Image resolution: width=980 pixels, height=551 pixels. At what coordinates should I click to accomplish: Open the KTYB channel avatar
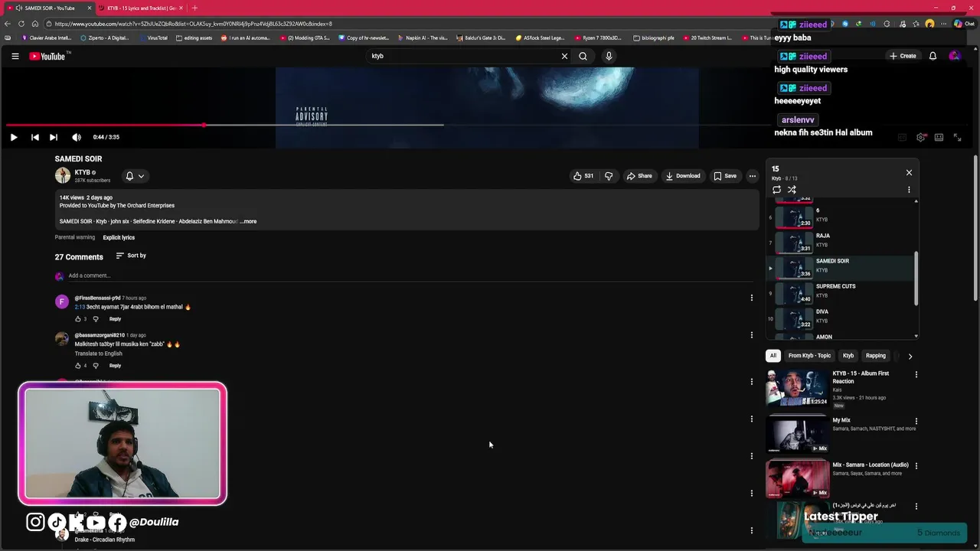point(63,176)
